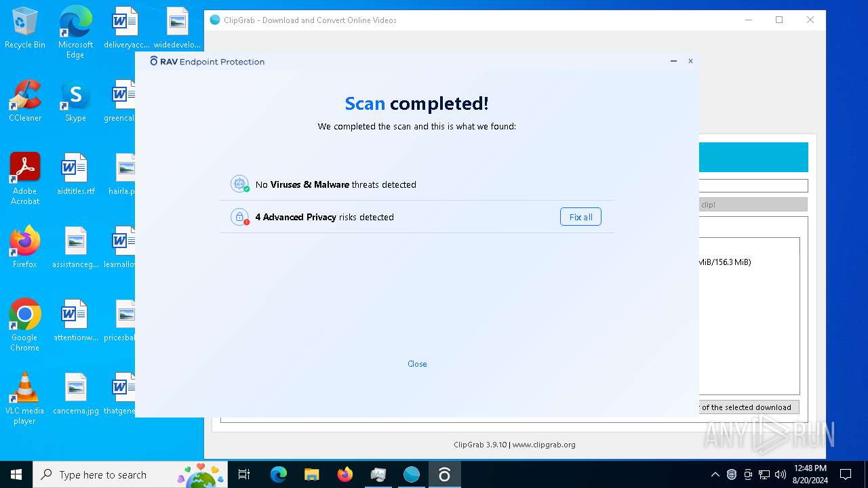
Task: Click the www.clipgrab.org footer text in ClipGrab
Action: pyautogui.click(x=544, y=445)
